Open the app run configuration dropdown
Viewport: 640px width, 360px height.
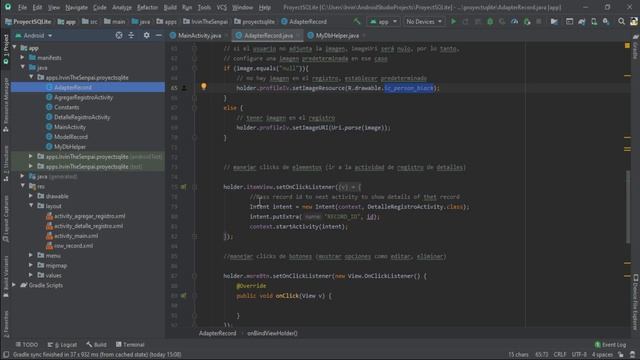pyautogui.click(x=383, y=21)
